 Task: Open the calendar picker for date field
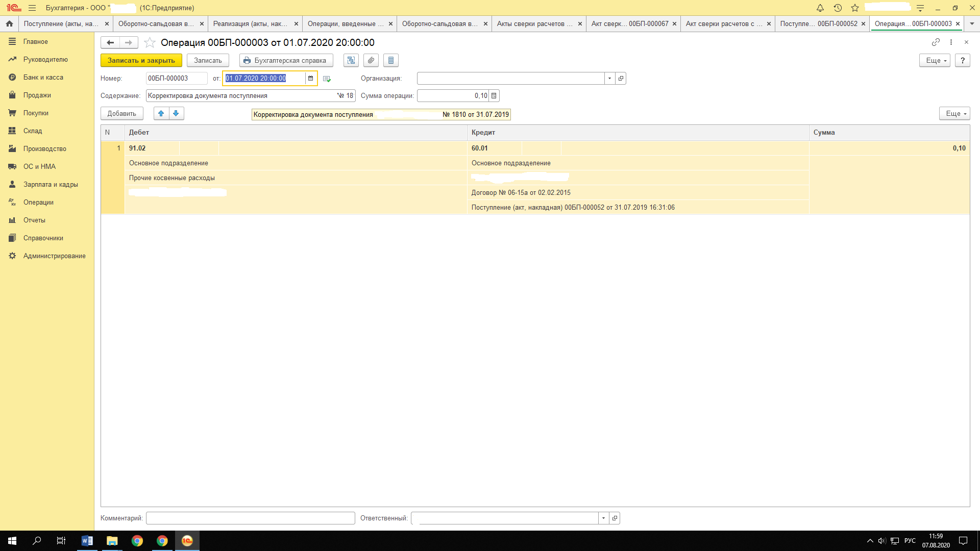pyautogui.click(x=310, y=79)
